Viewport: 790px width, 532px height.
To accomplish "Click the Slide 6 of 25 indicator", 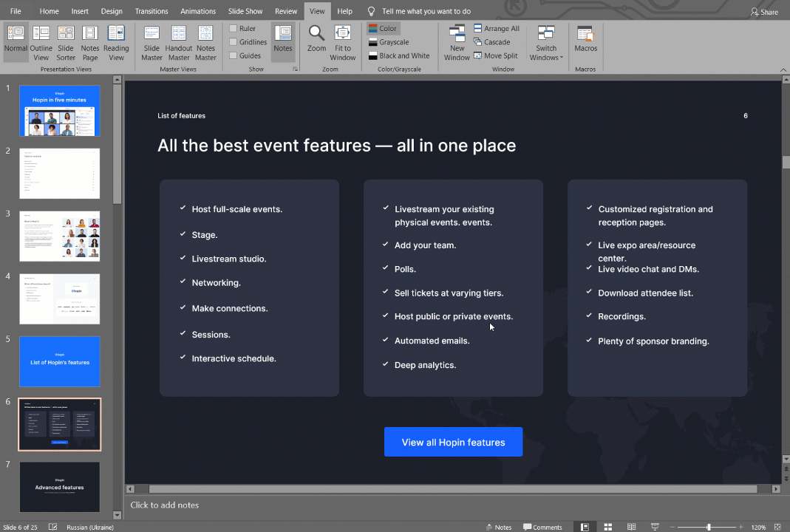I will 20,527.
